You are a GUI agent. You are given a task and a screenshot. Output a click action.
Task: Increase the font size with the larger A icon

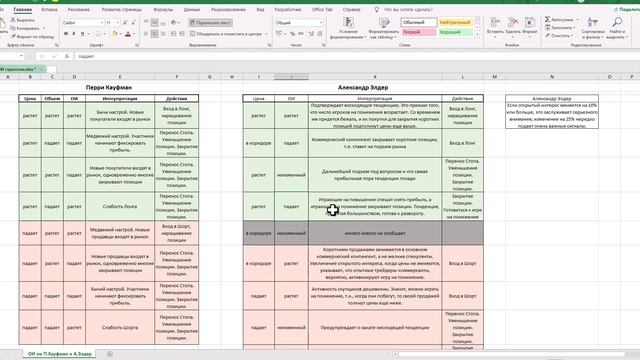click(125, 23)
